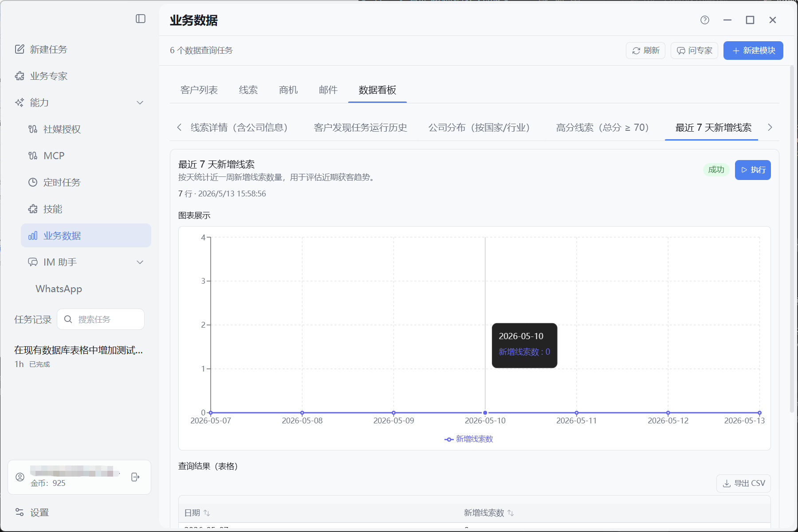
Task: Toggle the 新增线索数 legend series
Action: pos(469,439)
